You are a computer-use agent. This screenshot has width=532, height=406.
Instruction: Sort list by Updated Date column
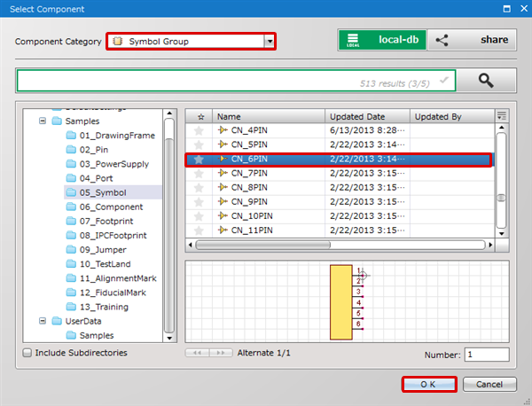[x=367, y=116]
